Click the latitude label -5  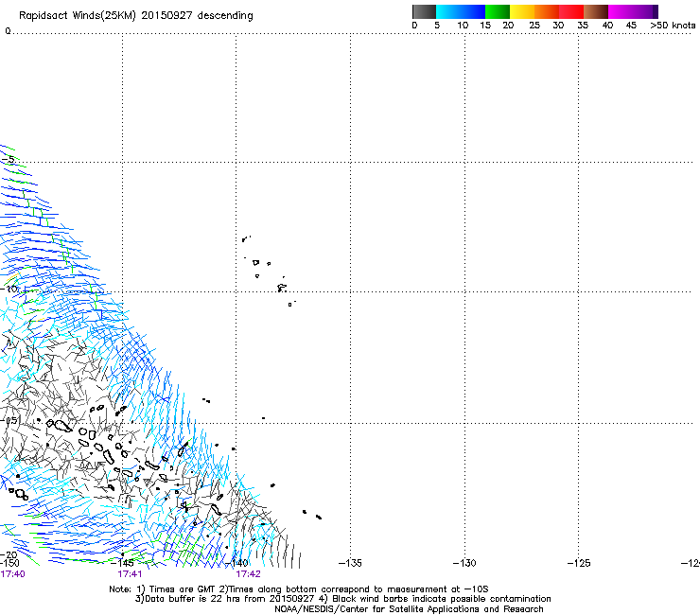pos(8,159)
